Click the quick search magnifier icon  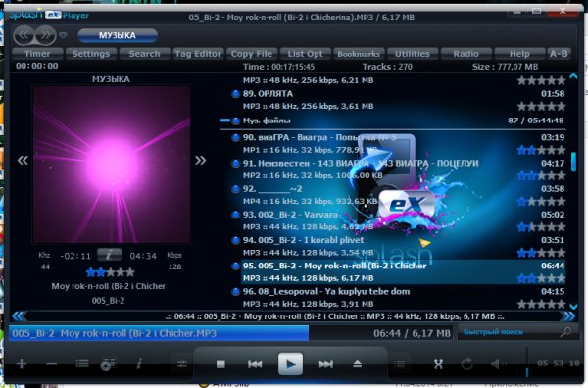(566, 332)
